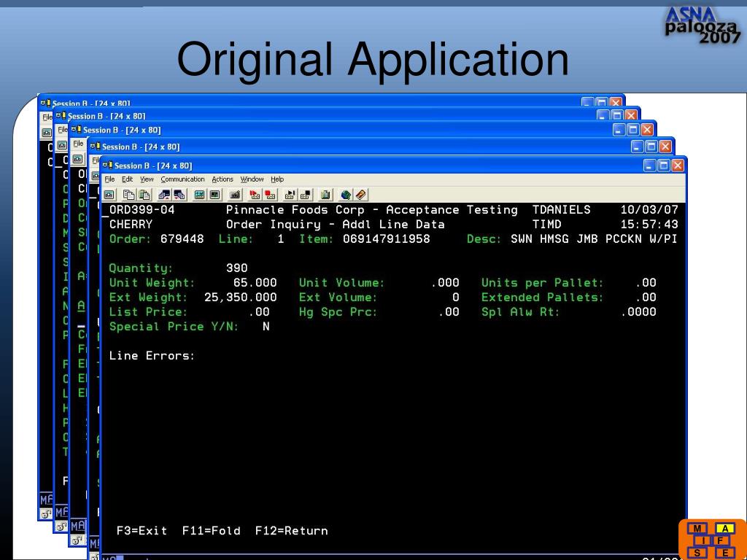Open the Window menu

[x=252, y=179]
